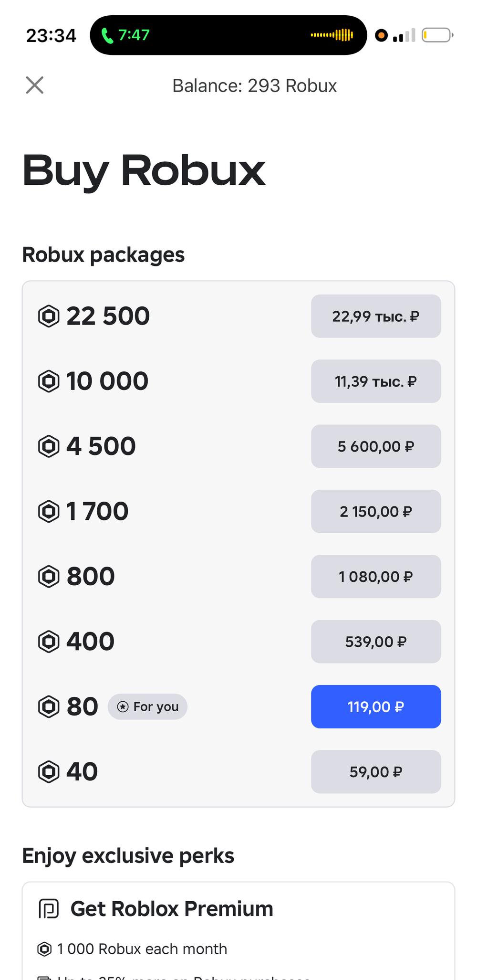Close the Buy Robux screen
This screenshot has width=477, height=980.
coord(34,85)
